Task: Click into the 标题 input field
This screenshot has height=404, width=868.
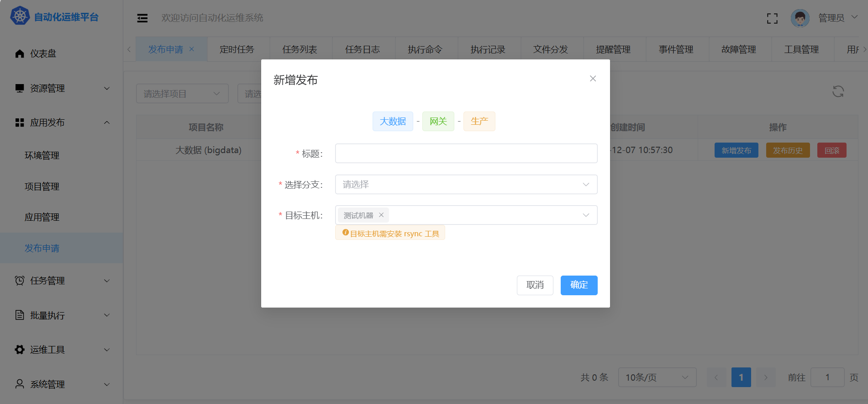Action: (x=466, y=154)
